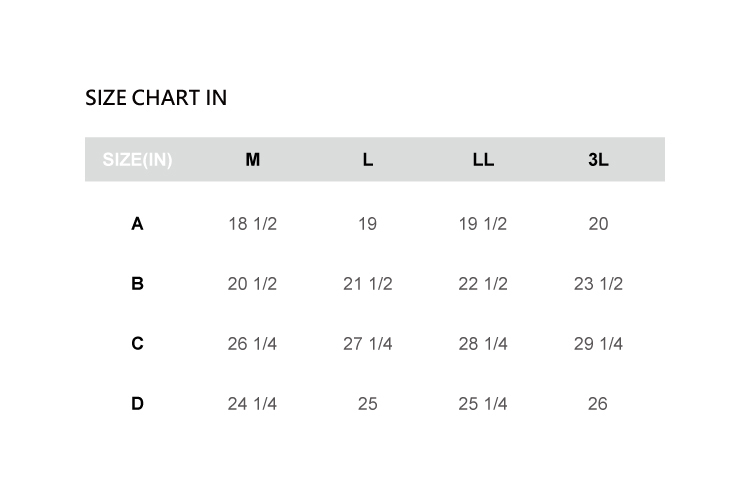Select the 26 value in row D

click(x=598, y=404)
